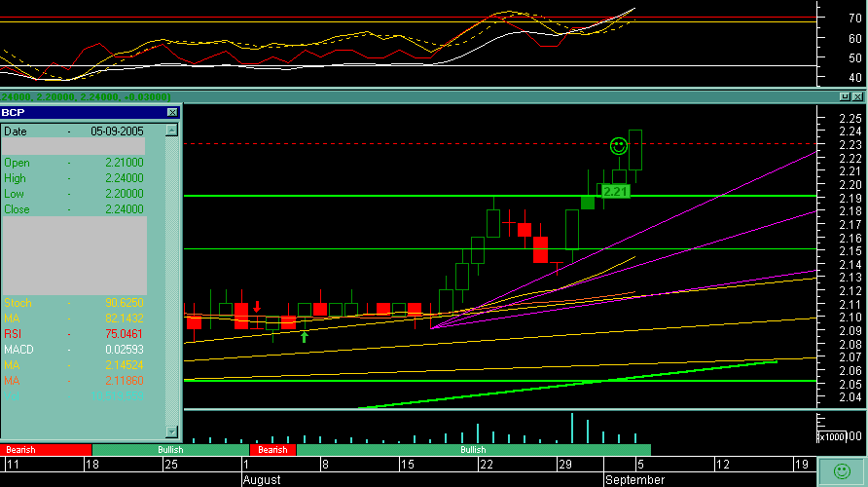The image size is (868, 487).
Task: Restore the chart window with the restore icon
Action: tap(845, 96)
